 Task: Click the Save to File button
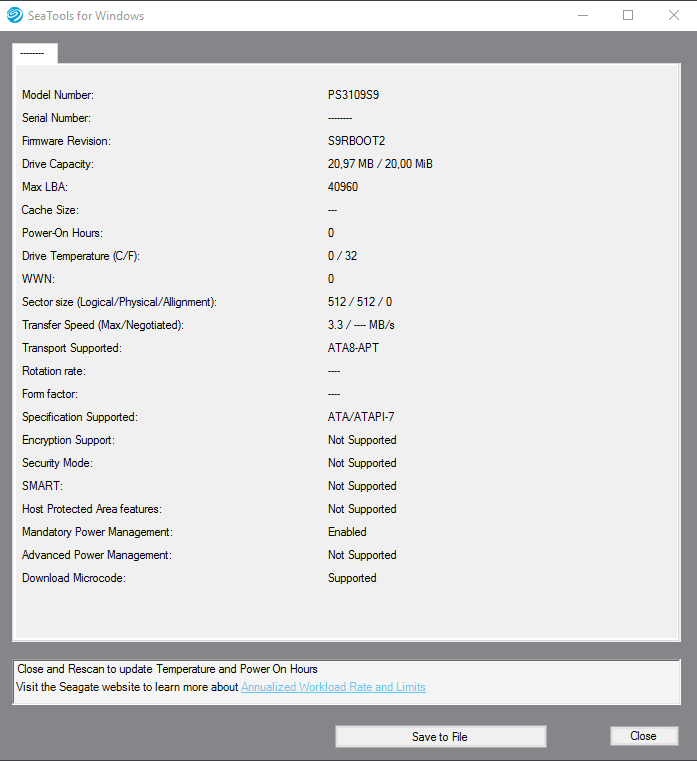click(x=441, y=736)
